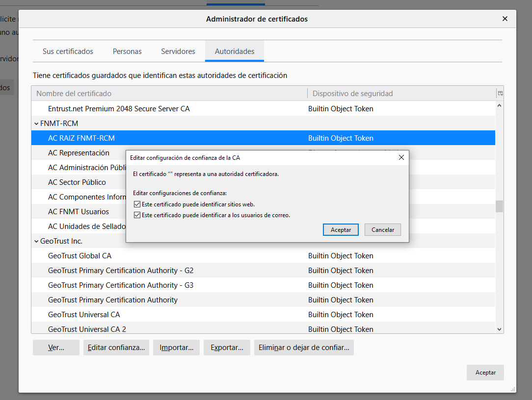
Task: Click the Importar... button
Action: point(176,348)
